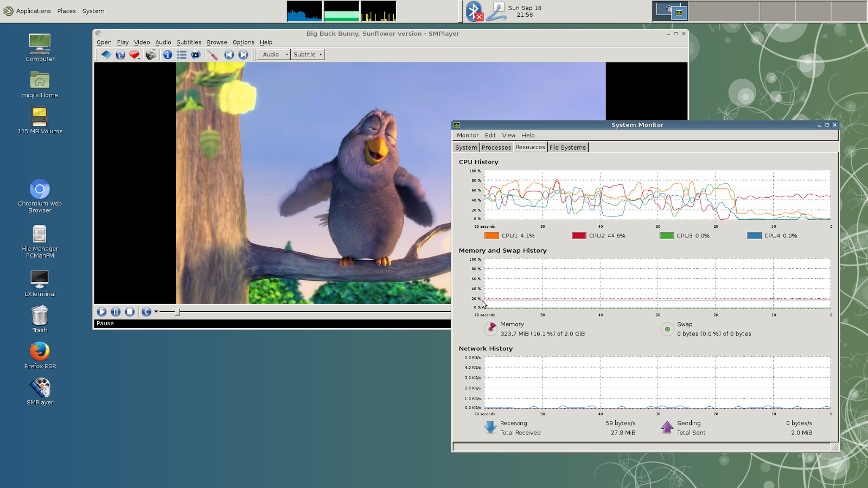
Task: Select the 115 MB Volume desktop icon
Action: [40, 120]
